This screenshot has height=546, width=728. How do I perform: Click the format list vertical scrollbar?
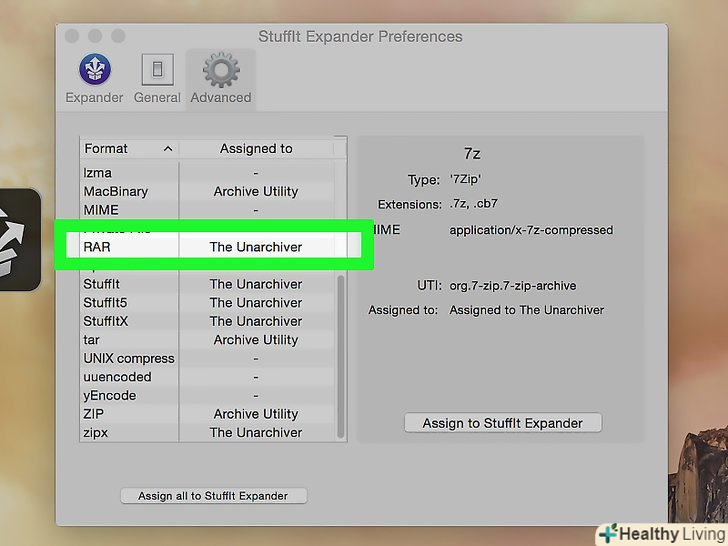click(341, 357)
